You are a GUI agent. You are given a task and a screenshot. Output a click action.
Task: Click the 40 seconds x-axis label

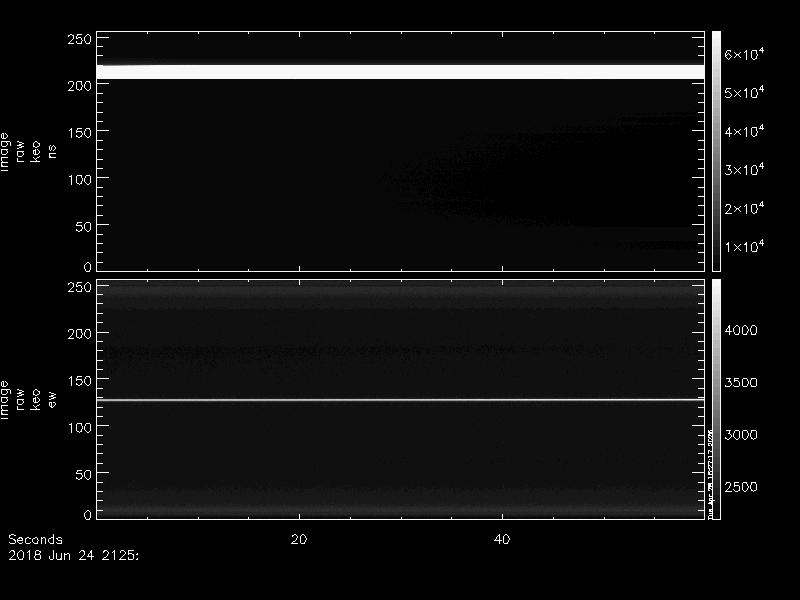[502, 539]
